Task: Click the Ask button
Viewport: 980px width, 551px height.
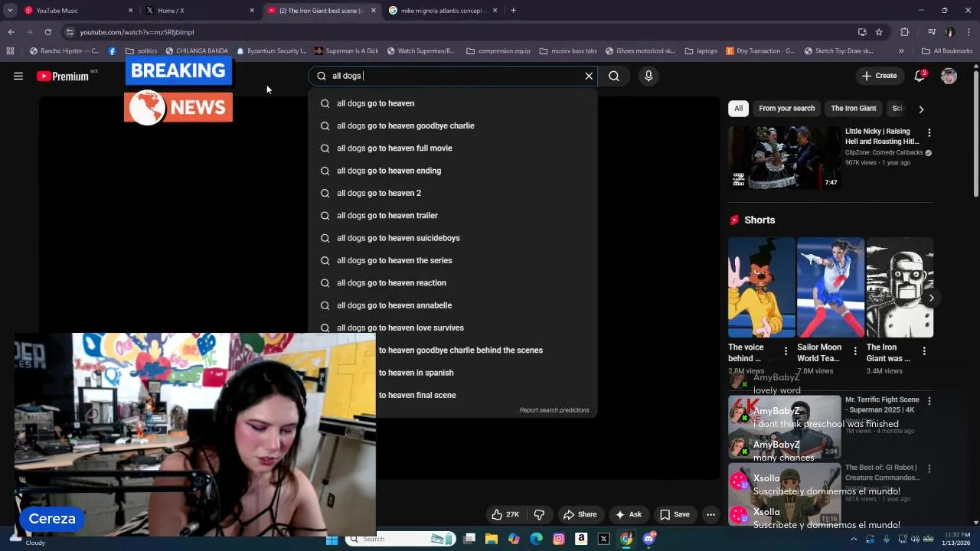Action: click(x=628, y=514)
